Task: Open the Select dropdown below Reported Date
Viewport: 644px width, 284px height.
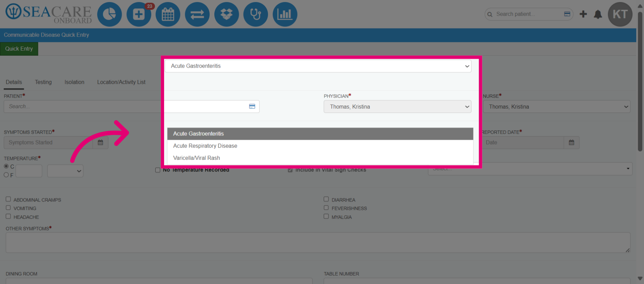Action: click(x=530, y=169)
